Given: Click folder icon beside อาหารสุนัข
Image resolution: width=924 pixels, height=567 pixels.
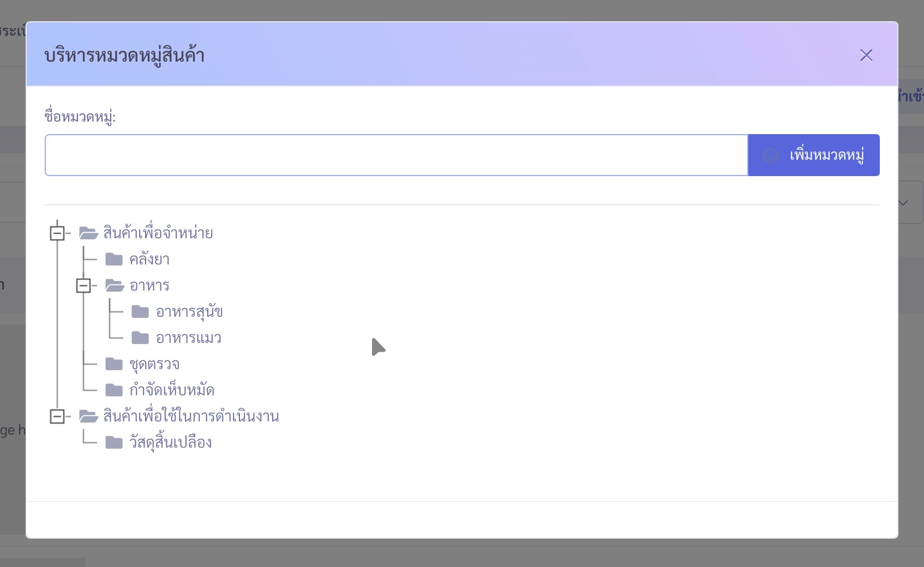Looking at the screenshot, I should point(140,311).
